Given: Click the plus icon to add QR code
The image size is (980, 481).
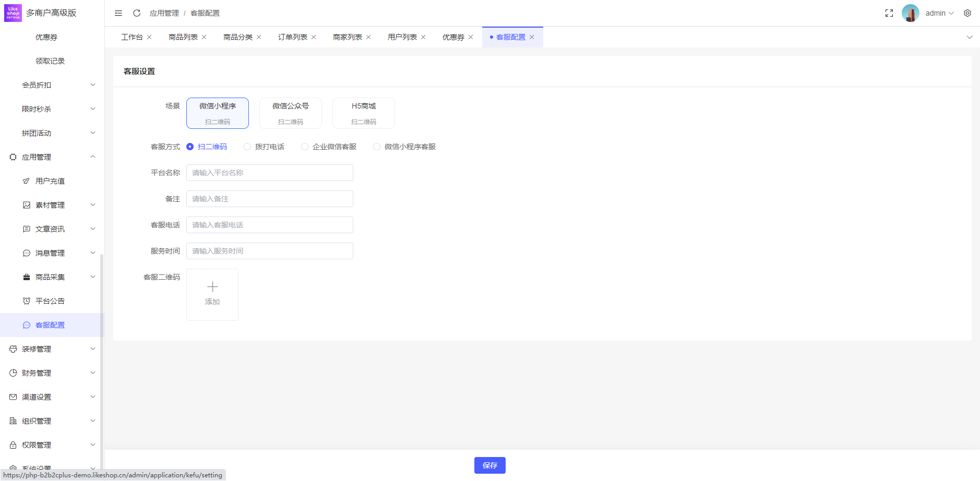Looking at the screenshot, I should tap(212, 287).
